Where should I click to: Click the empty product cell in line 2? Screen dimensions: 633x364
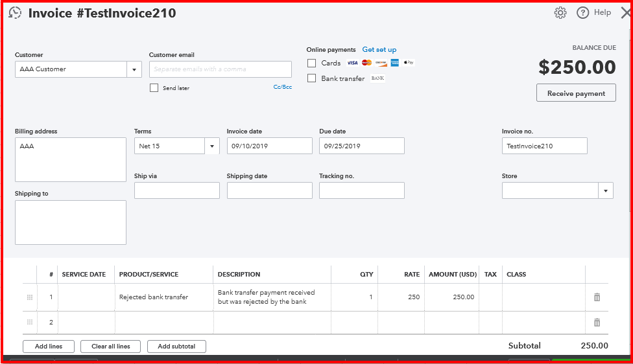[x=164, y=323]
